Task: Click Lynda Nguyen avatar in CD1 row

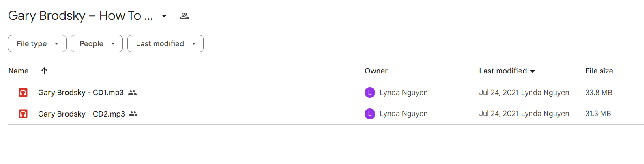Action: (x=370, y=93)
